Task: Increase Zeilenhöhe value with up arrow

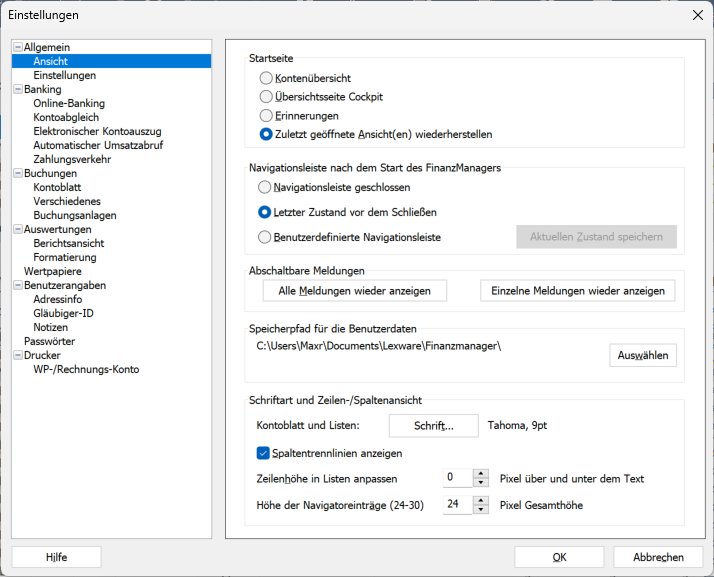Action: click(480, 474)
